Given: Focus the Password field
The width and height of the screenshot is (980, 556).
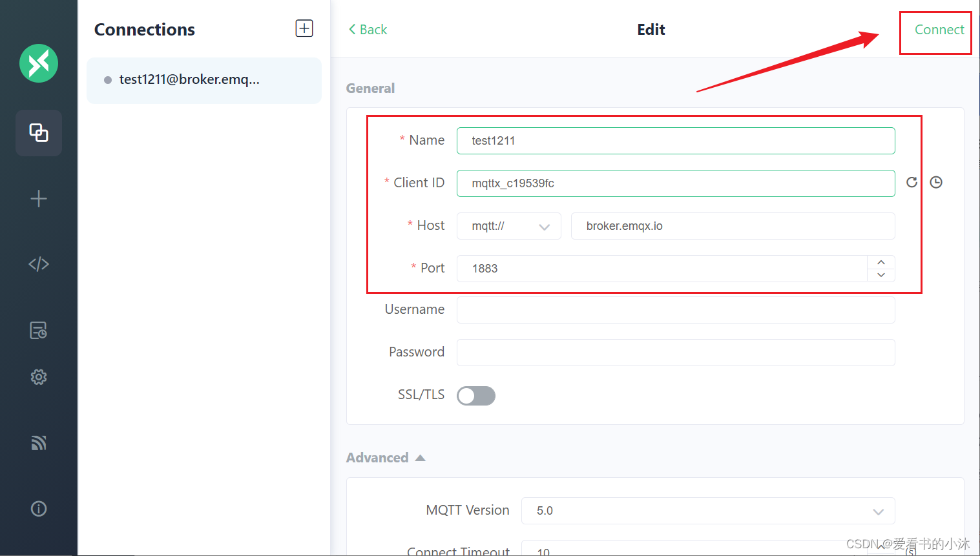Looking at the screenshot, I should (676, 353).
